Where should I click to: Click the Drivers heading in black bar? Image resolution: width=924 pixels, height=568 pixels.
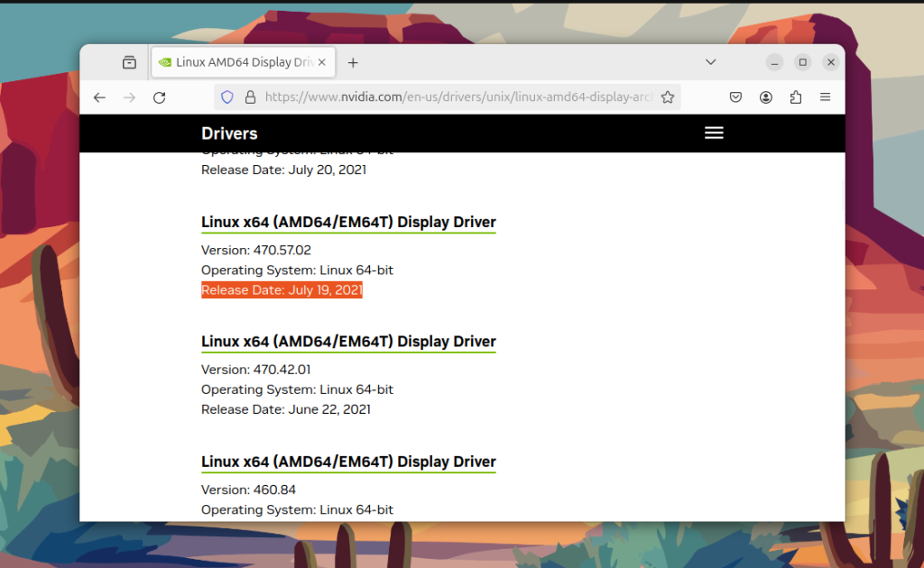coord(229,133)
